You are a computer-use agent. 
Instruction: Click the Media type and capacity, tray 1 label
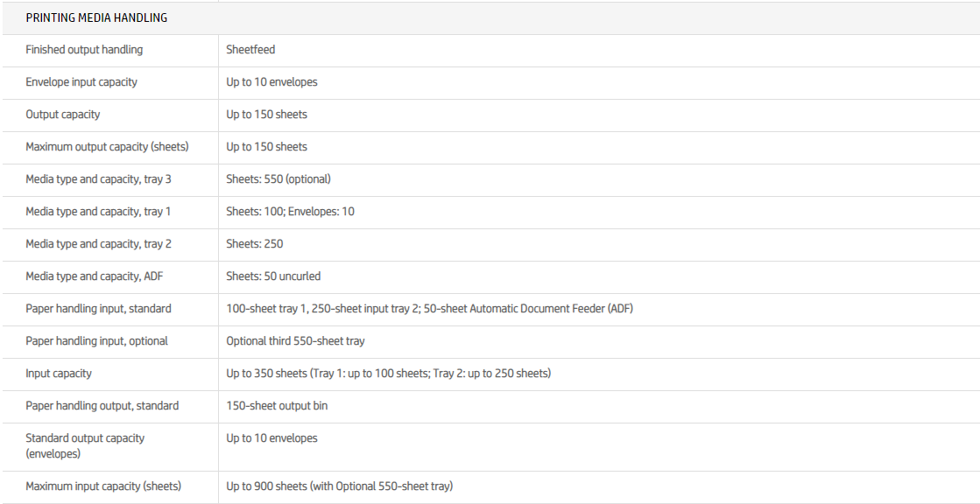tap(98, 212)
